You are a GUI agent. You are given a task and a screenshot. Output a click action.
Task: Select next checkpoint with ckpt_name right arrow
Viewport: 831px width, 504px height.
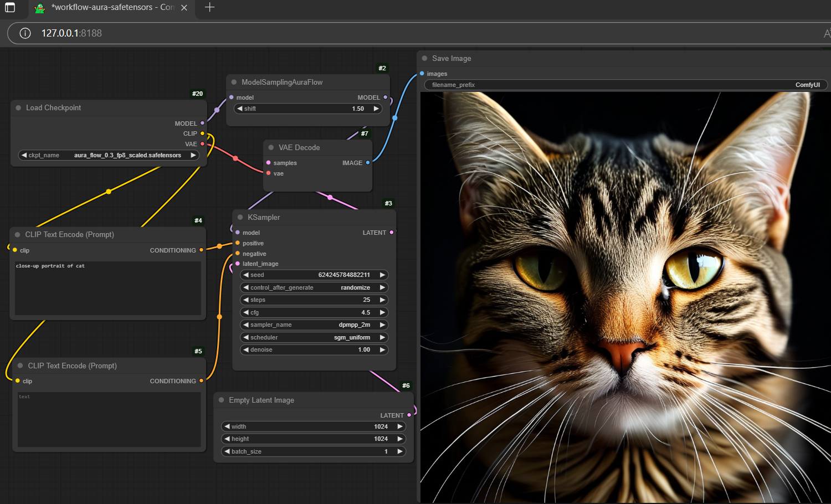pos(193,155)
